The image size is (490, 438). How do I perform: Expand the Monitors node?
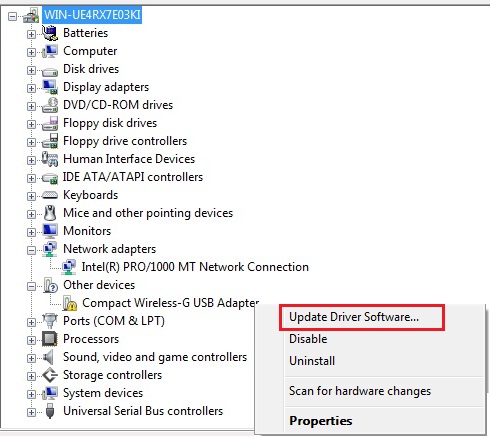point(31,232)
